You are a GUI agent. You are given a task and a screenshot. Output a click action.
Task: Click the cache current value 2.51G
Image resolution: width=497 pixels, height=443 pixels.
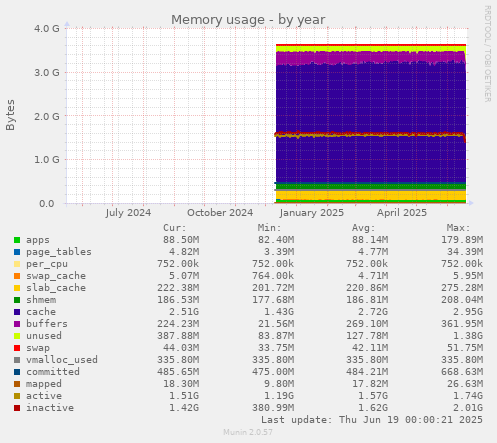click(x=184, y=312)
